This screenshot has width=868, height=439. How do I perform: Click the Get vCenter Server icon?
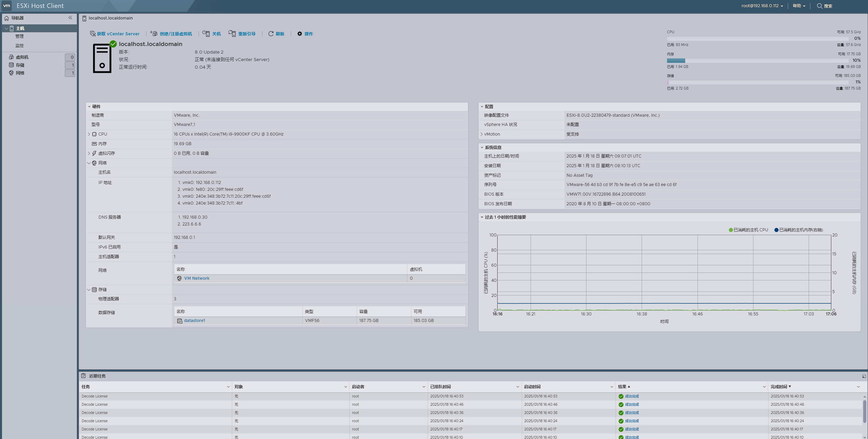point(93,34)
